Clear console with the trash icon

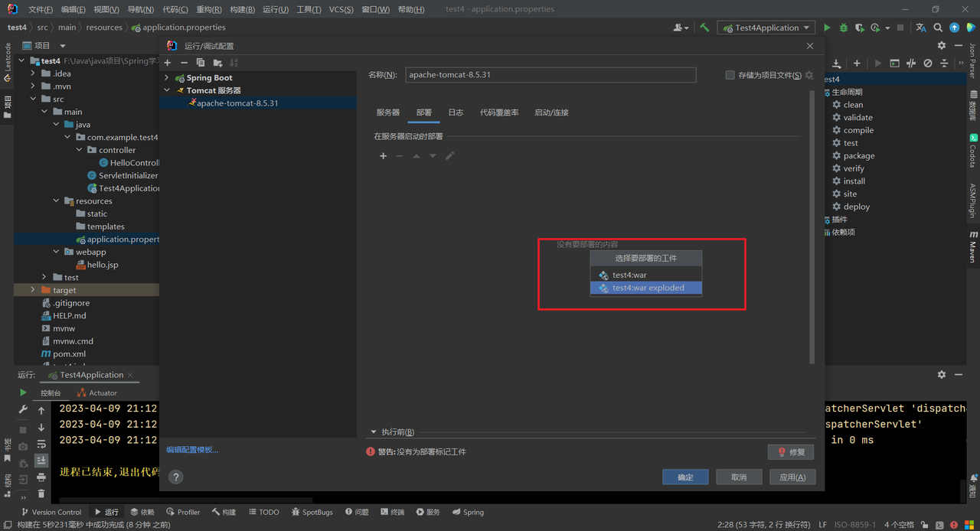(41, 494)
